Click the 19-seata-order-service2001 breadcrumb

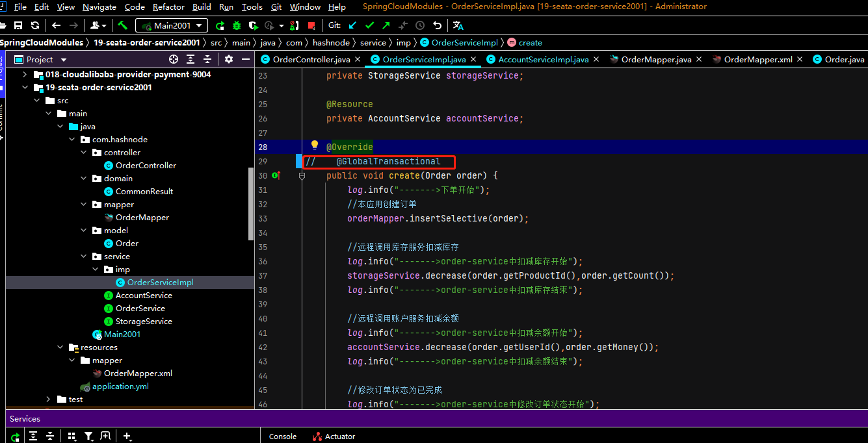tap(147, 42)
